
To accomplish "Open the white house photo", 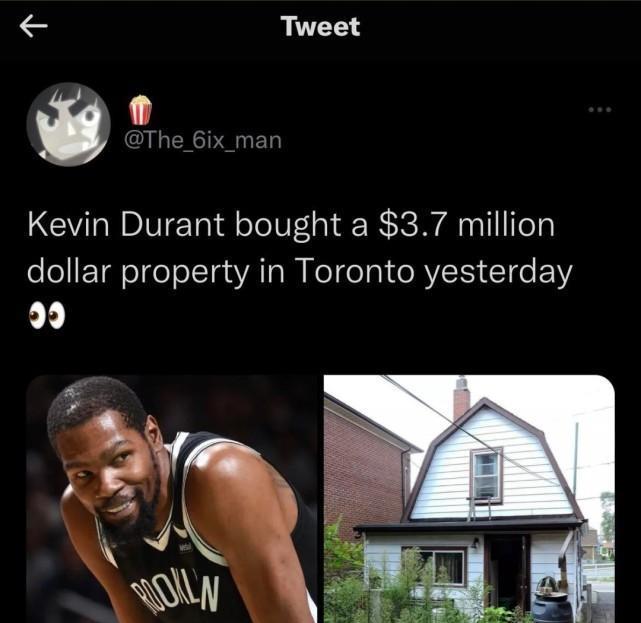I will (469, 499).
